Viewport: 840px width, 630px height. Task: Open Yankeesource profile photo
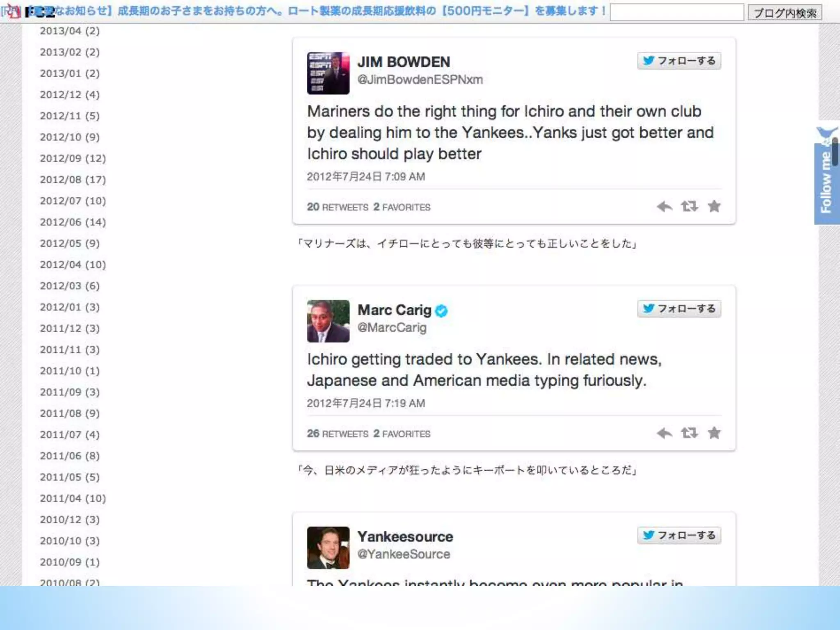pos(328,548)
